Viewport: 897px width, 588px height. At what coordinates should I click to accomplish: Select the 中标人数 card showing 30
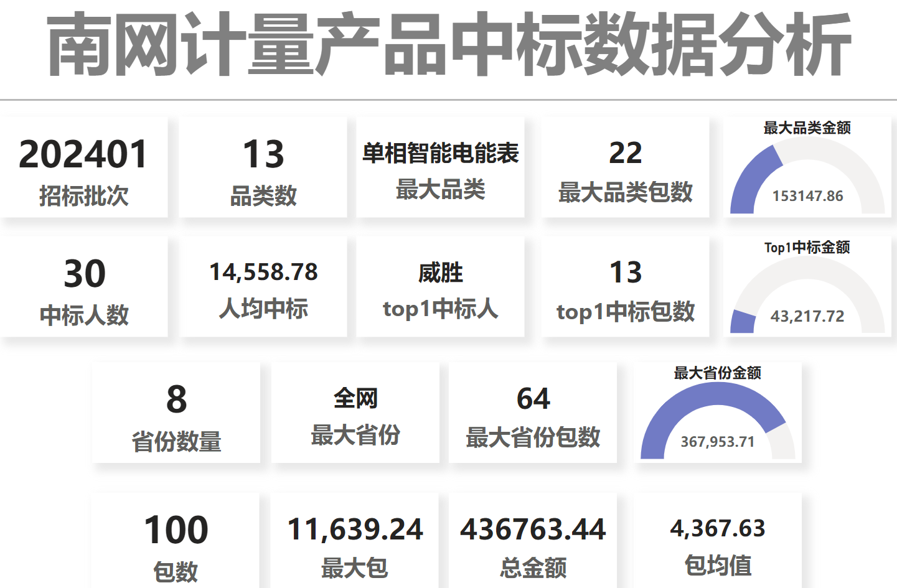84,287
